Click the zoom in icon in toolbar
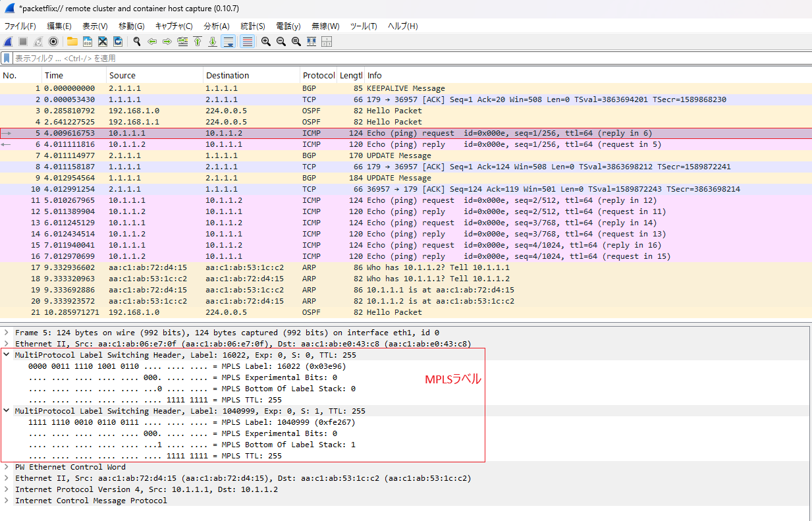Viewport: 812px width, 521px height. [266, 41]
